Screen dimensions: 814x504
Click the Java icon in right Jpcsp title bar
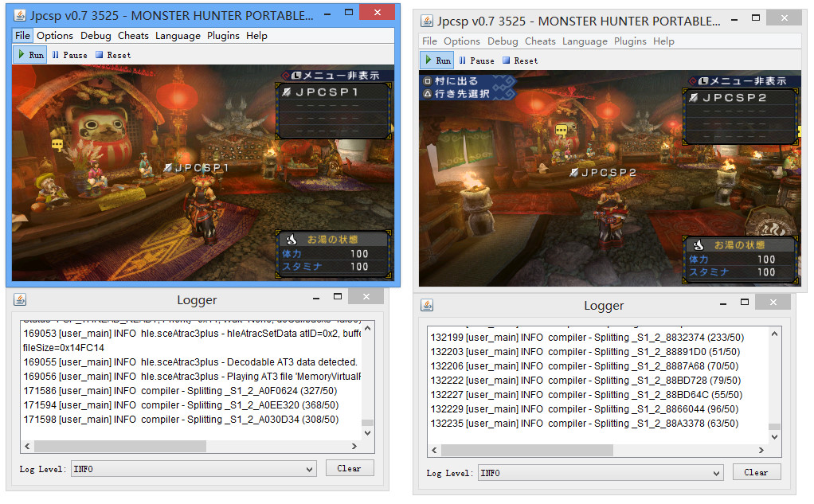[427, 21]
